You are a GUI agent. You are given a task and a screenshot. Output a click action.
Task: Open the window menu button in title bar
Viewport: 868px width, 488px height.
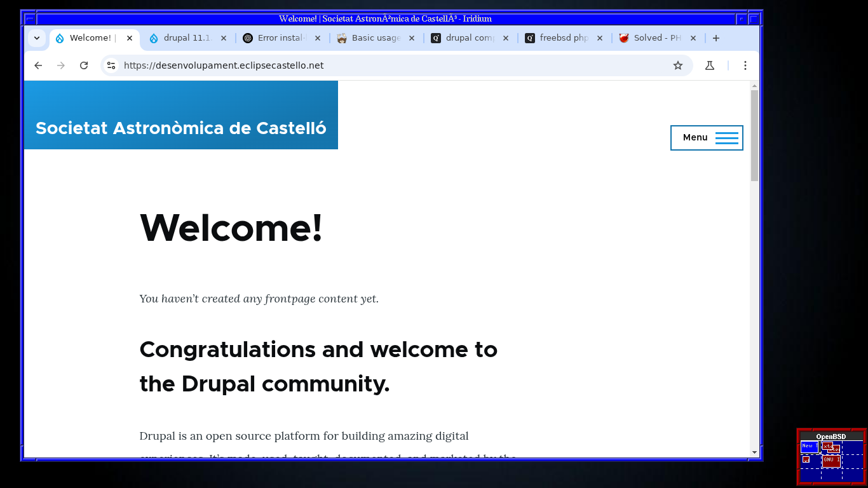tap(30, 19)
